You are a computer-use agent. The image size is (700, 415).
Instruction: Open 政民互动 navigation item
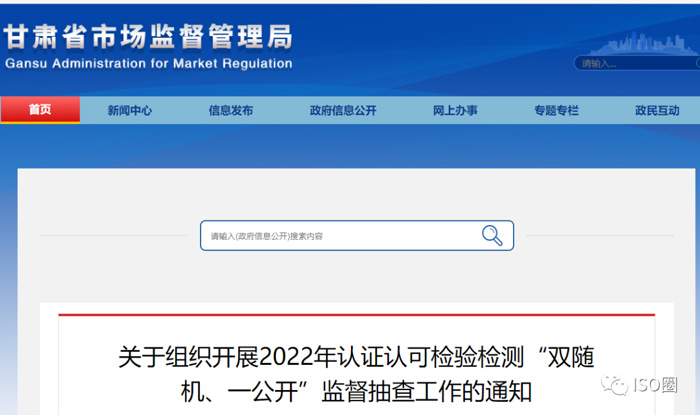tap(657, 110)
